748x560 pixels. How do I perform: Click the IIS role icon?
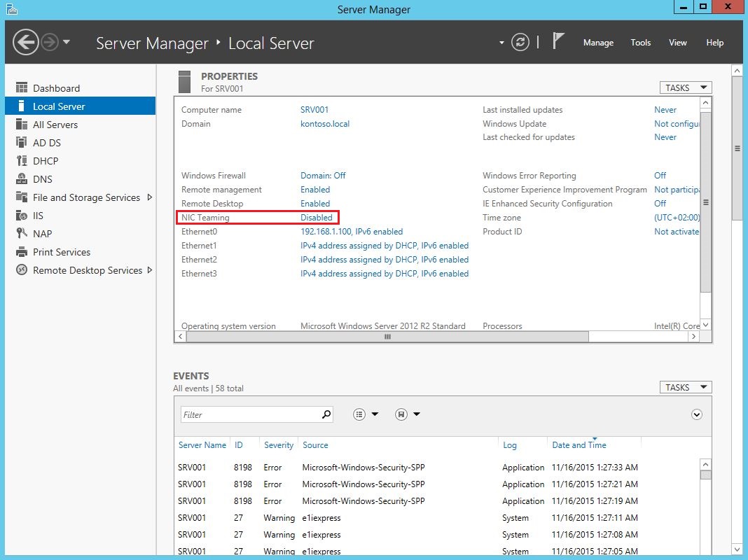point(22,216)
